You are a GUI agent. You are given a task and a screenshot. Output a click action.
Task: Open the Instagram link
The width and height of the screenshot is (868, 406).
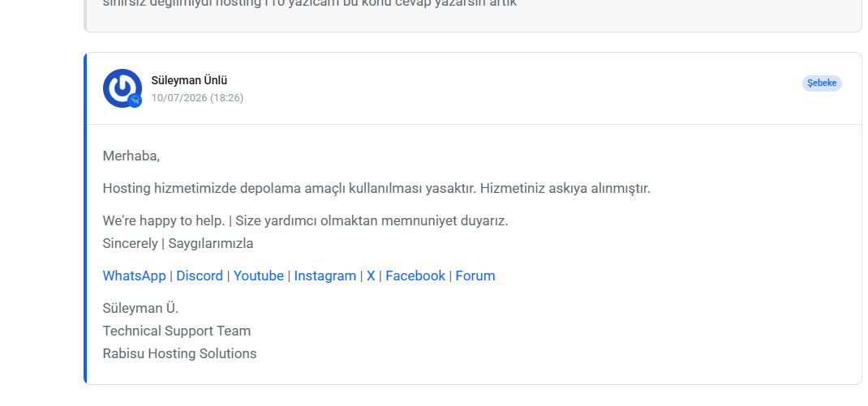coord(325,276)
